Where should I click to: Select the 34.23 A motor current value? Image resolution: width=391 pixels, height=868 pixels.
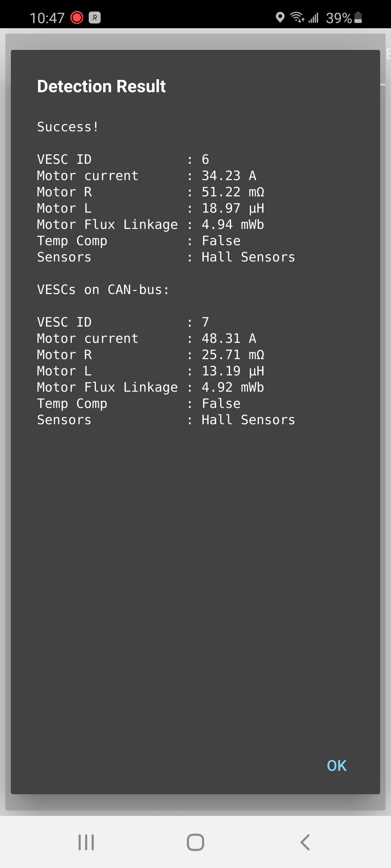(x=229, y=176)
